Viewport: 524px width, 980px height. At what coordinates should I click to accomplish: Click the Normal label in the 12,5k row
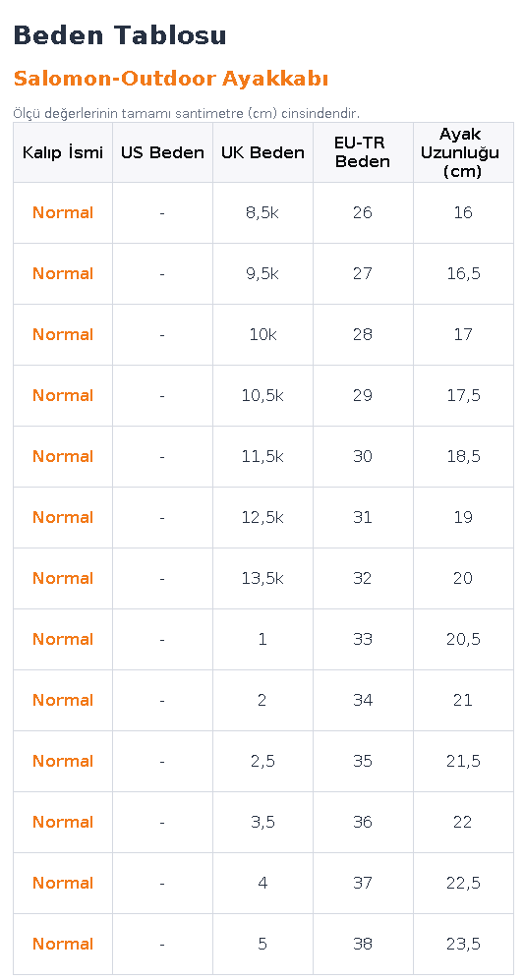(x=63, y=517)
